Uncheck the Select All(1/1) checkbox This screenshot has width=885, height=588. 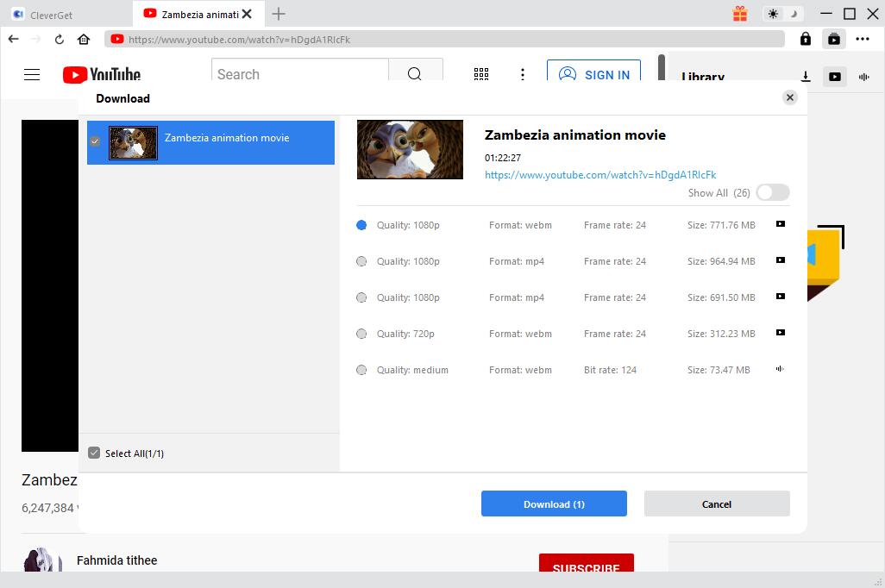(x=95, y=453)
